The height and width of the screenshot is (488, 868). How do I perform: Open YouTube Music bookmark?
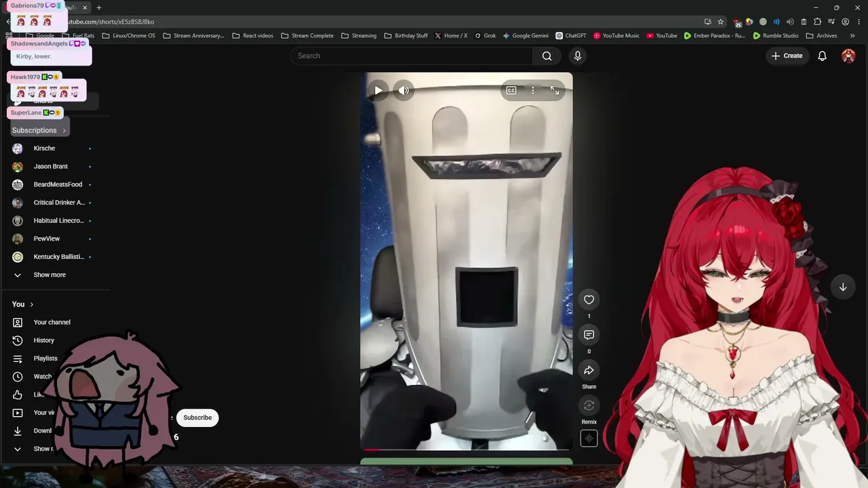616,36
